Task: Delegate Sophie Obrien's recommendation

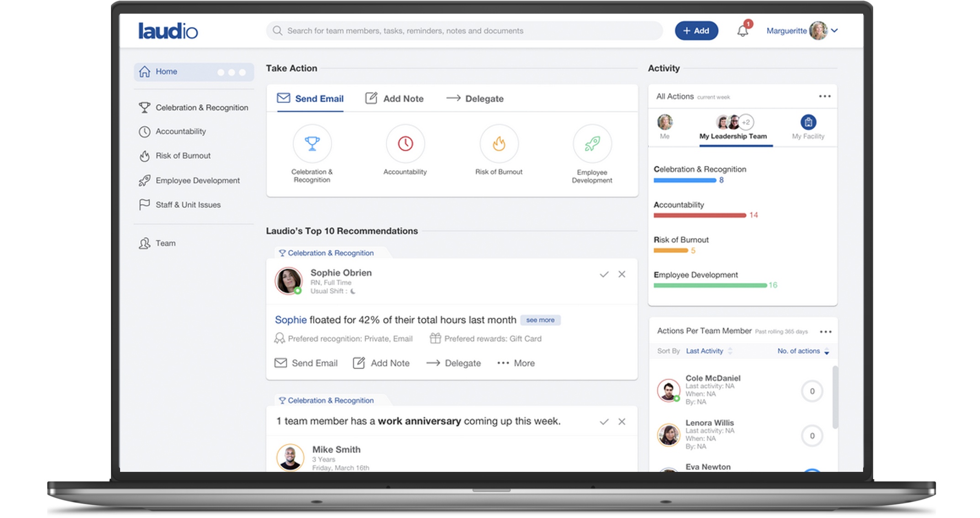Action: 453,363
